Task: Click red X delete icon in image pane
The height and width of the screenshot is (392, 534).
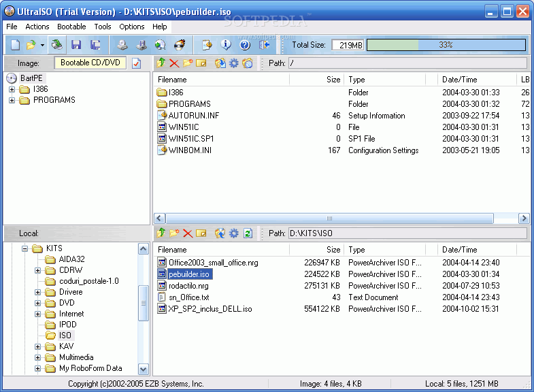Action: [174, 63]
